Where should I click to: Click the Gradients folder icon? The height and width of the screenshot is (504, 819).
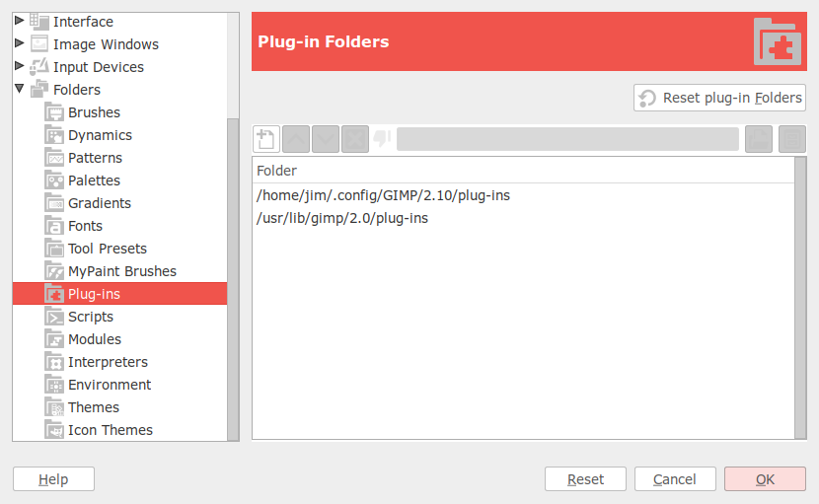(54, 203)
